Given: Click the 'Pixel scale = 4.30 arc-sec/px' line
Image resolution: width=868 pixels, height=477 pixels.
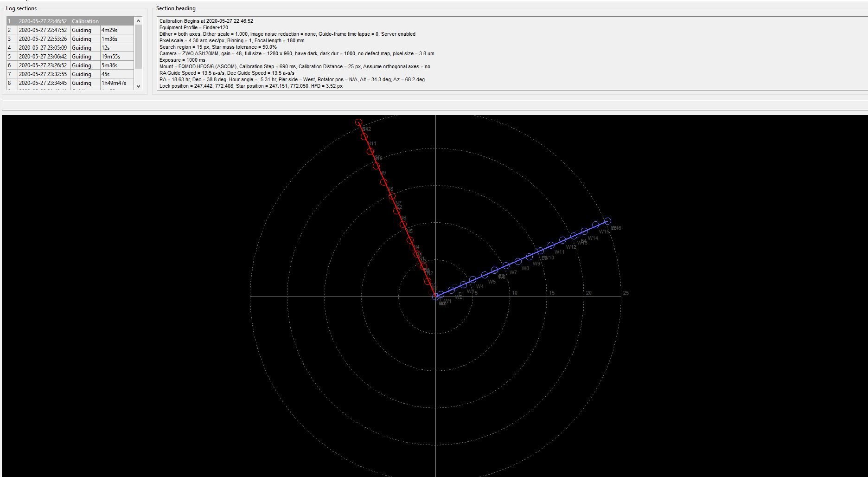Looking at the screenshot, I should [x=232, y=40].
